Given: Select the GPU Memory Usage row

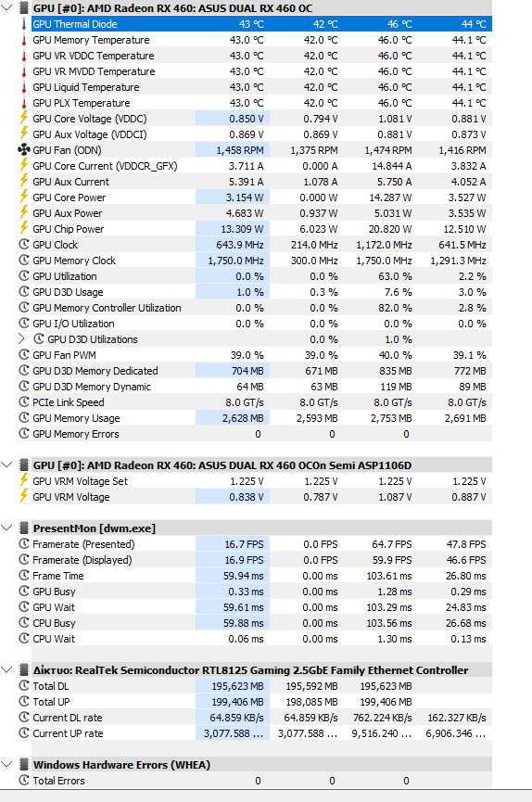Looking at the screenshot, I should pos(254,418).
